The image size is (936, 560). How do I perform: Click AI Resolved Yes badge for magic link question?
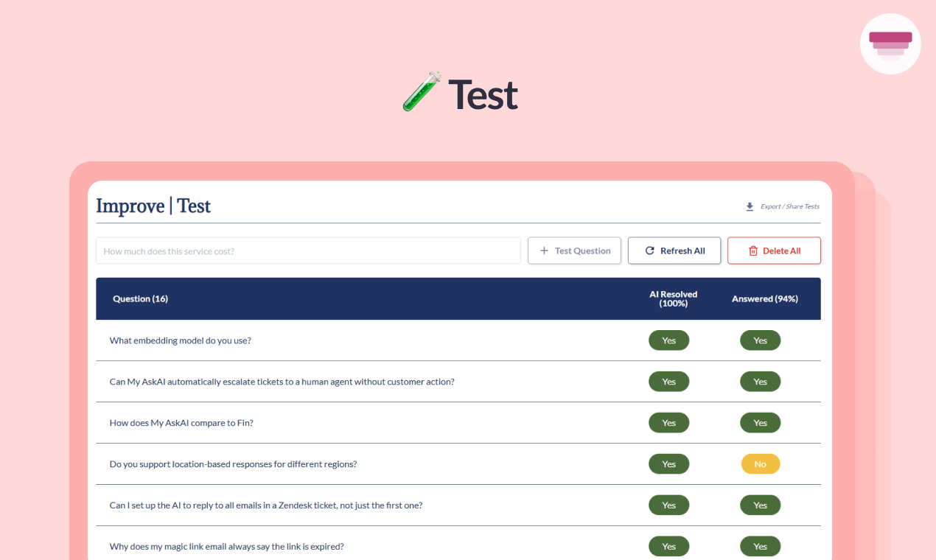click(x=668, y=547)
